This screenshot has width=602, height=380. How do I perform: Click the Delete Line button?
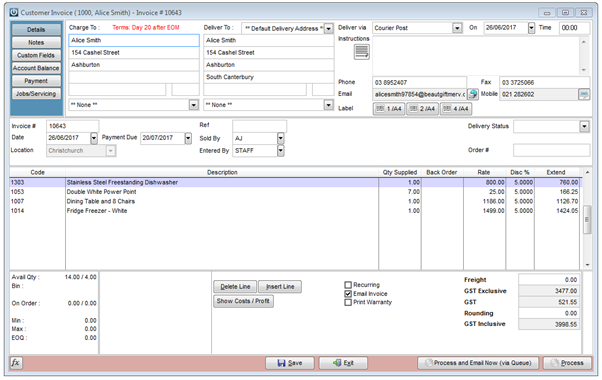click(x=235, y=286)
